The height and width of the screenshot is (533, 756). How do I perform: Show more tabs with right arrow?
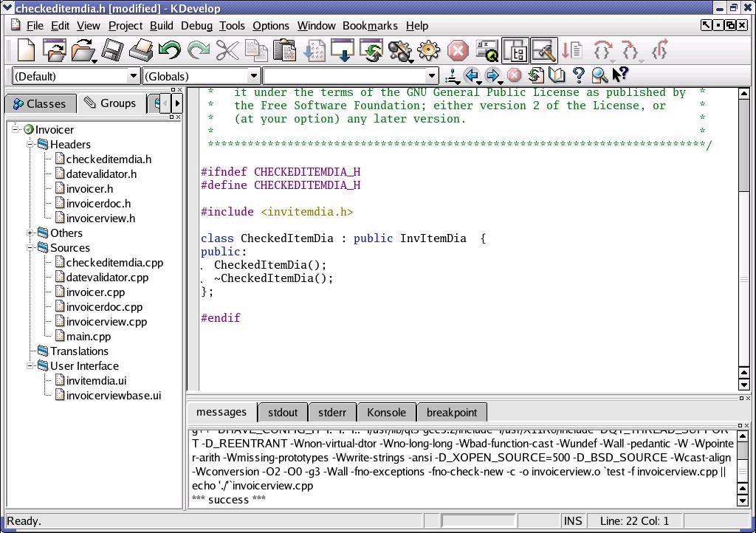point(177,103)
